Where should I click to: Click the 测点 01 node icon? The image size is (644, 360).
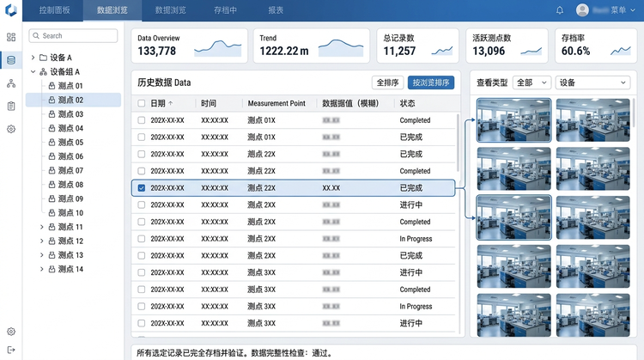pos(52,86)
